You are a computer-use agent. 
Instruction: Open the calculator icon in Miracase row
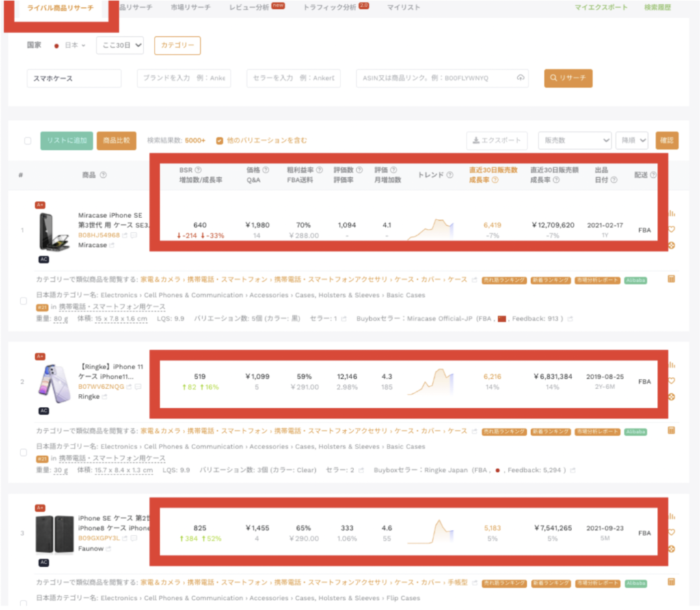pyautogui.click(x=671, y=279)
